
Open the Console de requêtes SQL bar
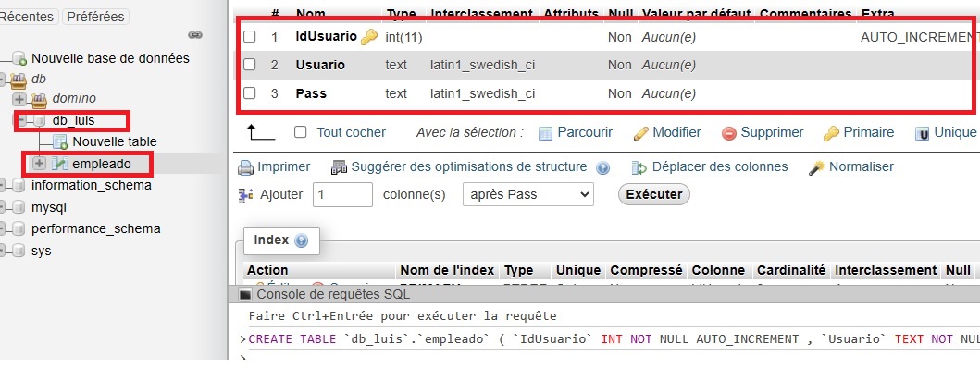point(604,295)
